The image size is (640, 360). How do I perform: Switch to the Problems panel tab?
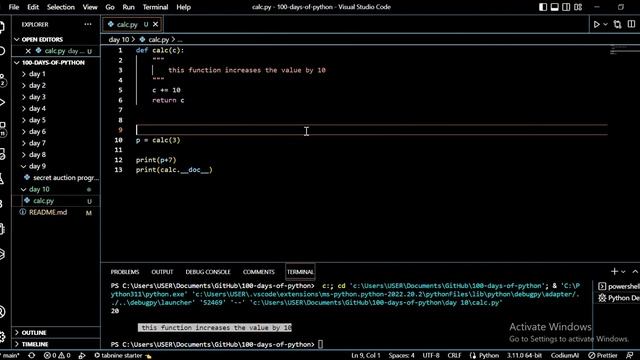click(x=125, y=272)
